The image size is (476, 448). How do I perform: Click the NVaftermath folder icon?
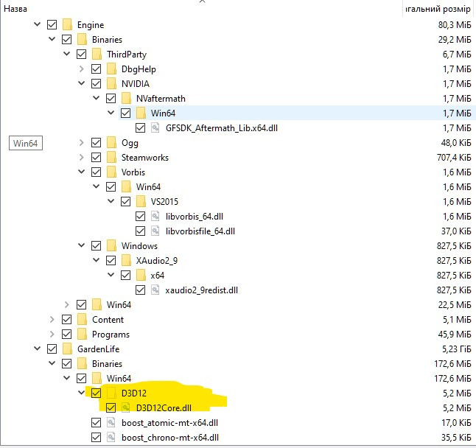point(126,98)
